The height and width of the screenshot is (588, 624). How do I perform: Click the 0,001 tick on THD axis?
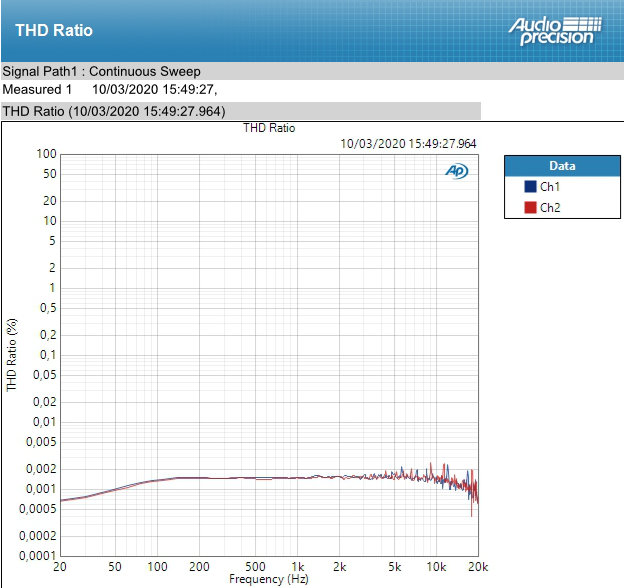(41, 489)
